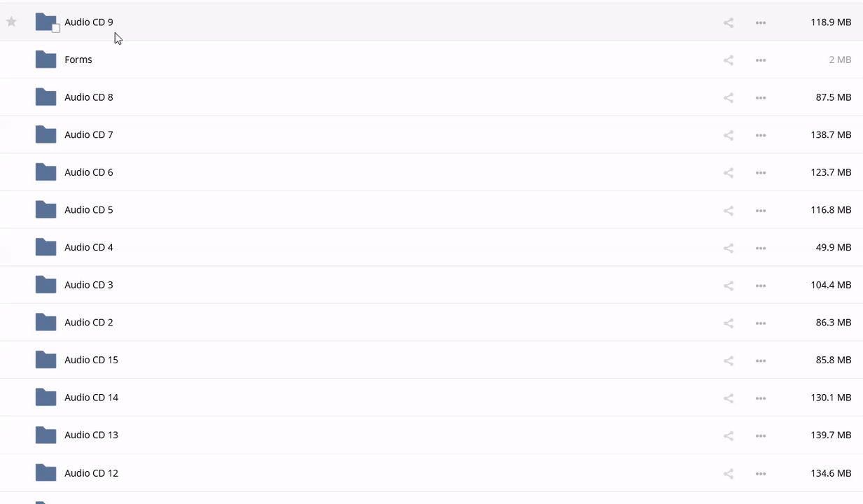Share the Audio CD 3 folder
The width and height of the screenshot is (863, 504).
click(x=729, y=286)
